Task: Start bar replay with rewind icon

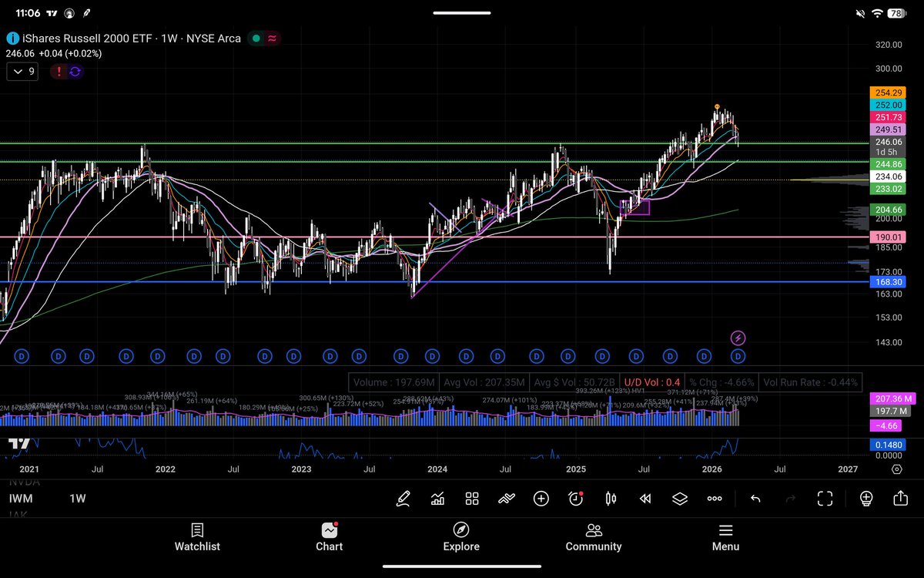Action: tap(645, 499)
